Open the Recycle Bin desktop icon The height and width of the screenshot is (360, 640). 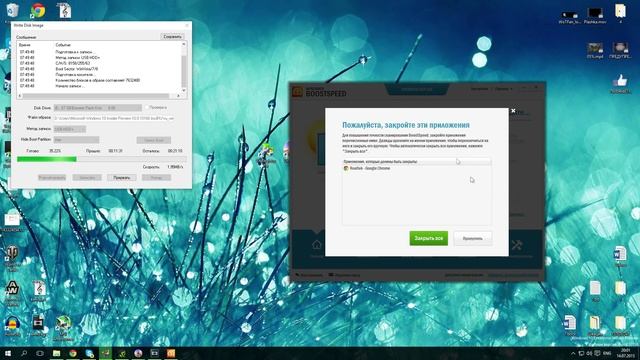[x=12, y=10]
